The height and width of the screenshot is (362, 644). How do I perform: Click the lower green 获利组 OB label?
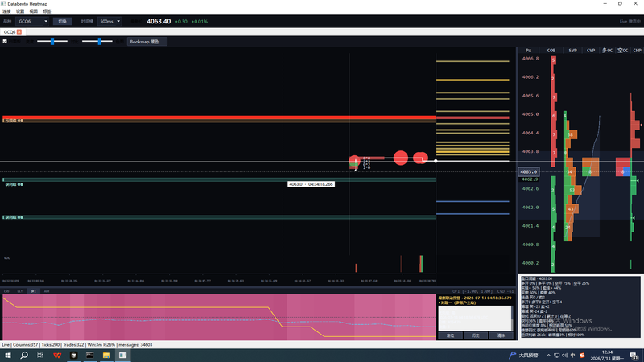14,217
